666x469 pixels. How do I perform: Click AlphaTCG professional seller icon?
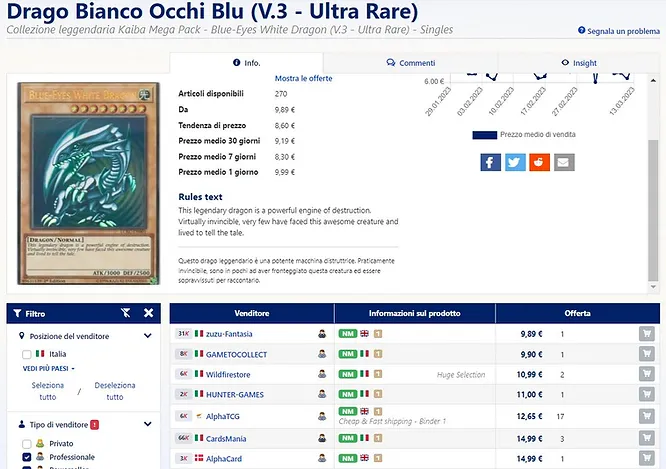tap(322, 416)
